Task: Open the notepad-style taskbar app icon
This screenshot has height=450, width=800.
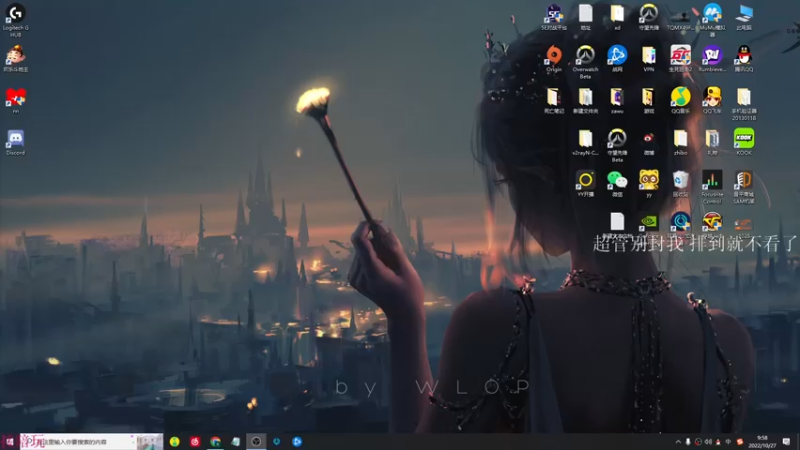Action: 236,442
